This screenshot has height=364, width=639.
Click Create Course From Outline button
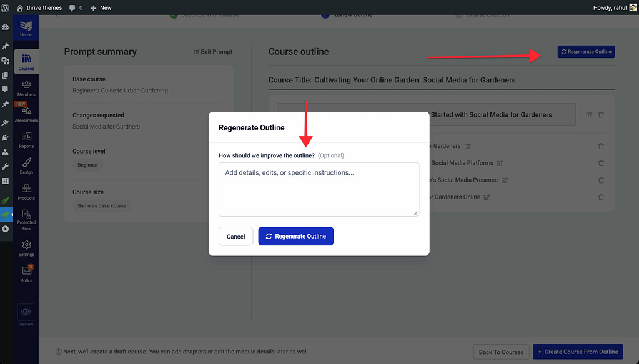click(x=577, y=352)
